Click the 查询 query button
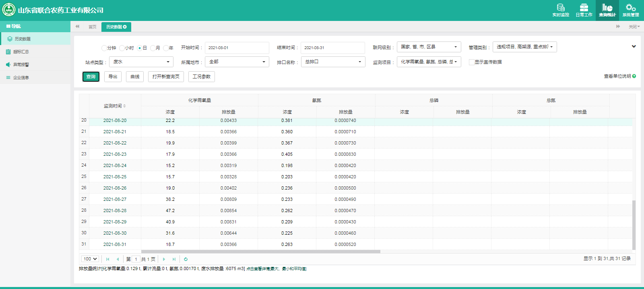 (91, 77)
